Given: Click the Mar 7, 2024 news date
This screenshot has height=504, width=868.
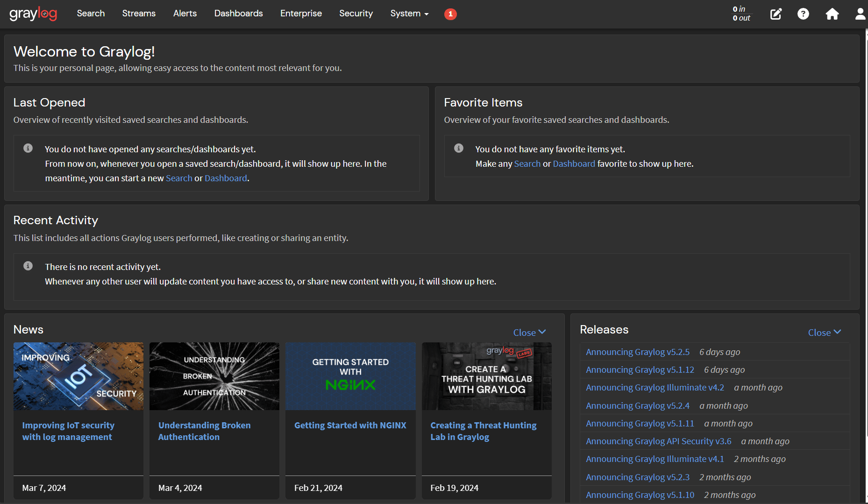Looking at the screenshot, I should pyautogui.click(x=44, y=488).
